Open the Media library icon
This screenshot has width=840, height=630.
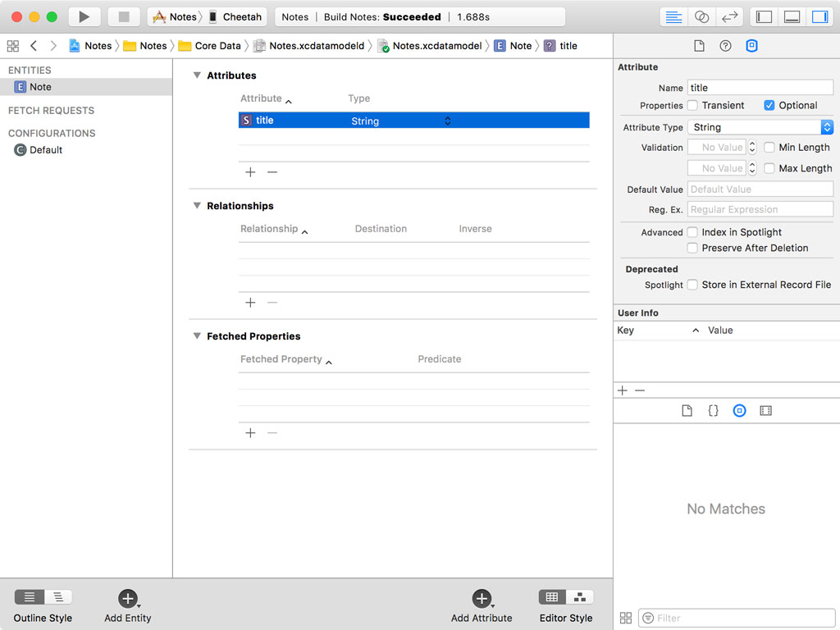765,410
